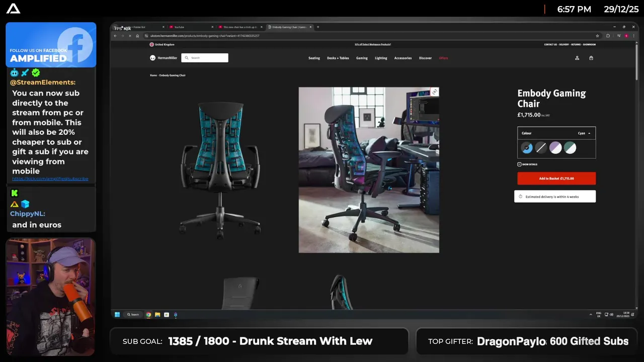Click the streamer webcam feed

tap(50, 297)
